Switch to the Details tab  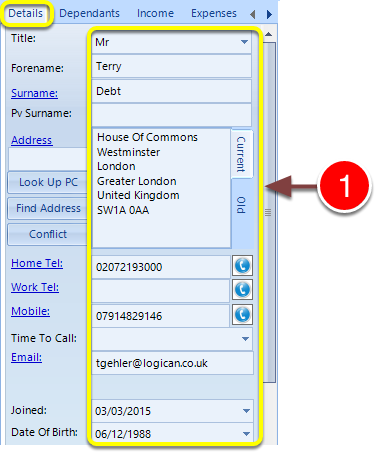pyautogui.click(x=26, y=13)
